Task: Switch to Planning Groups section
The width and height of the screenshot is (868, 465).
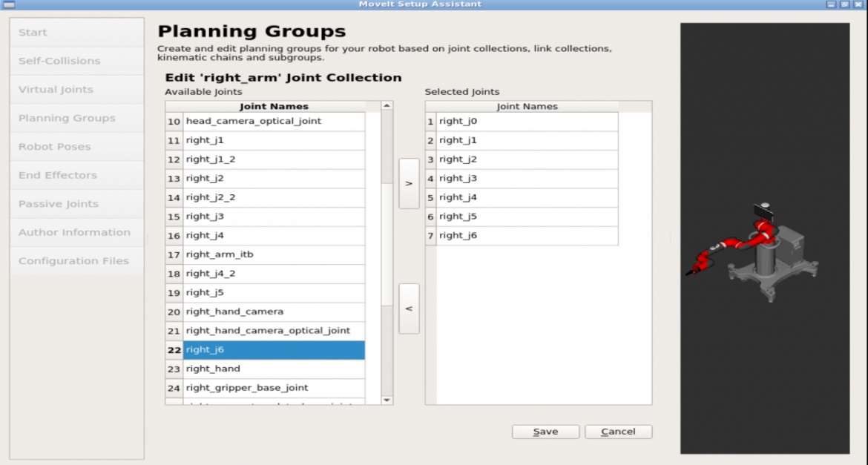Action: point(77,118)
